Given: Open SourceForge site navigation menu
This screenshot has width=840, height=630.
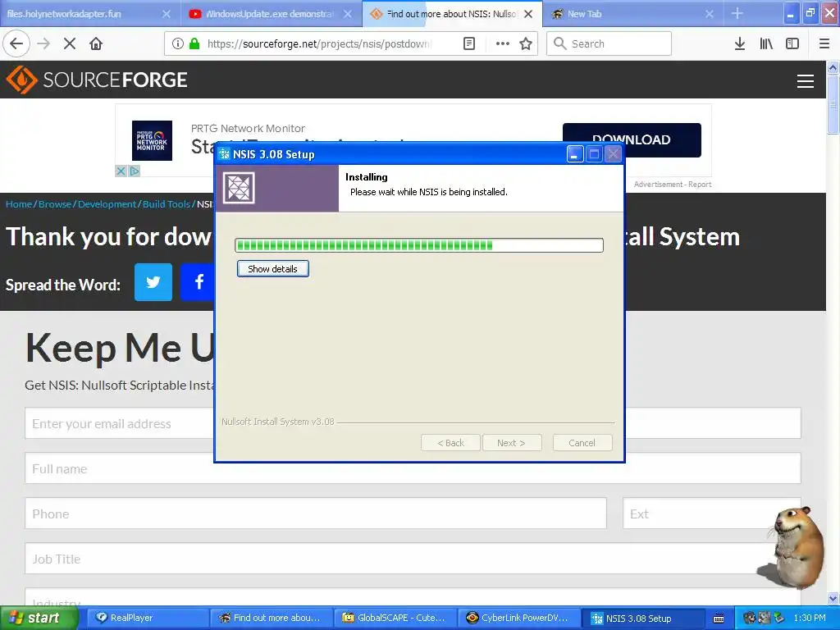Looking at the screenshot, I should pyautogui.click(x=806, y=81).
